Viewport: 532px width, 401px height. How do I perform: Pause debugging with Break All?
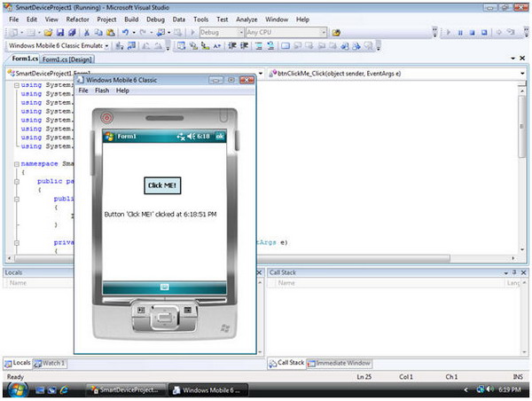460,33
